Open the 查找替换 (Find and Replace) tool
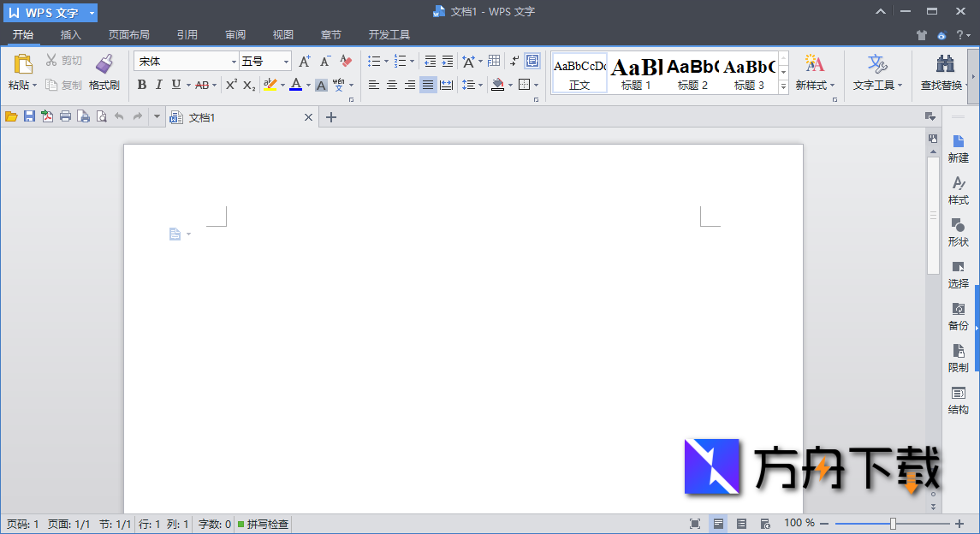Image resolution: width=980 pixels, height=534 pixels. point(945,73)
